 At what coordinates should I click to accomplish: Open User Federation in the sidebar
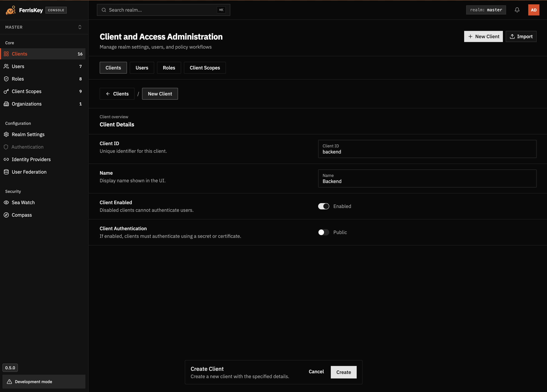(x=43, y=172)
